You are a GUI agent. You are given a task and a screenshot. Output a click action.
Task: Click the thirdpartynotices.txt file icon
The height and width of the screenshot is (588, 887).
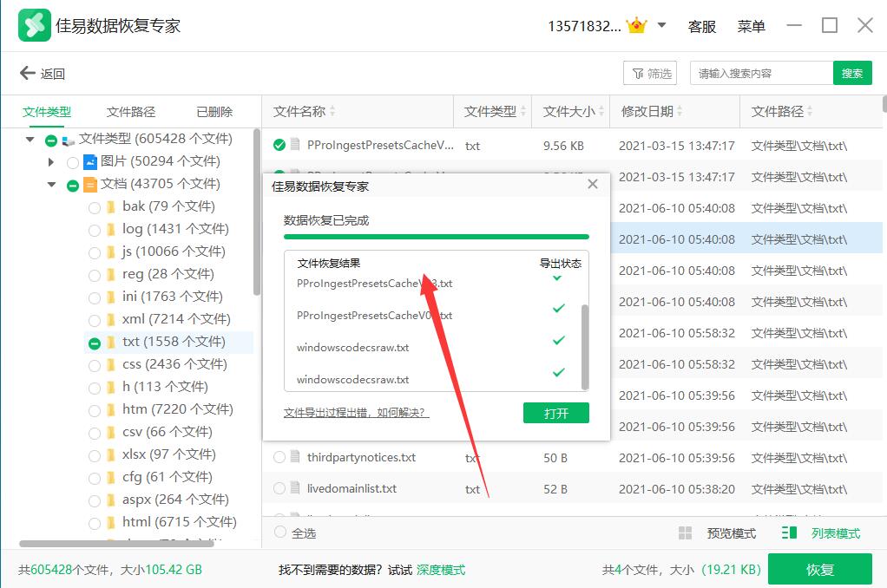click(295, 456)
